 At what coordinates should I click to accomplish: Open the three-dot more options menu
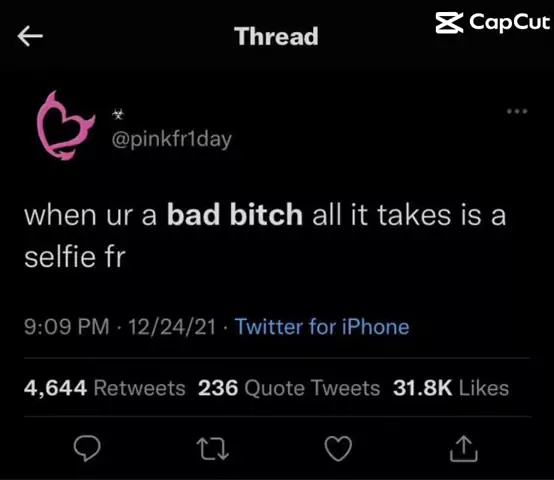pos(517,111)
